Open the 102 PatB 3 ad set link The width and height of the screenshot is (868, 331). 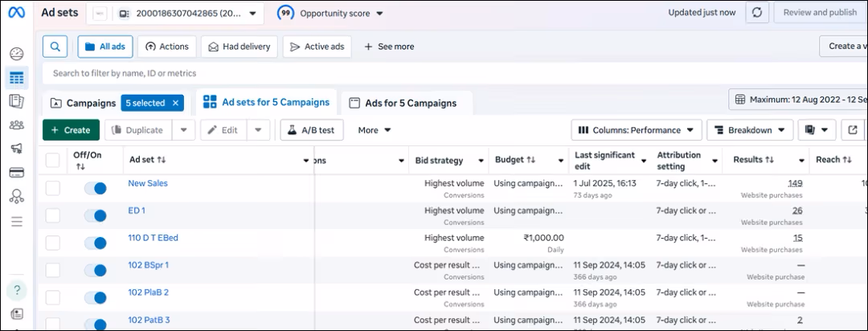[149, 320]
